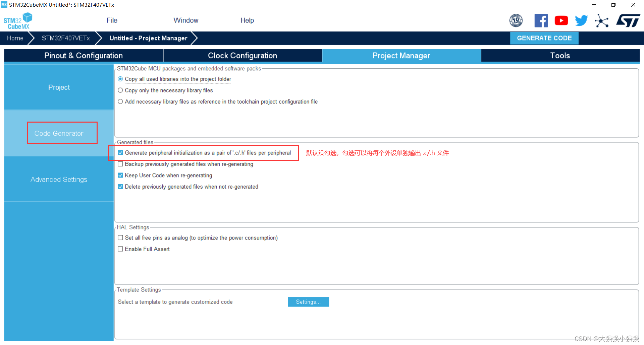The width and height of the screenshot is (644, 345).
Task: Restore down the STM32CubeMX window
Action: tap(613, 5)
